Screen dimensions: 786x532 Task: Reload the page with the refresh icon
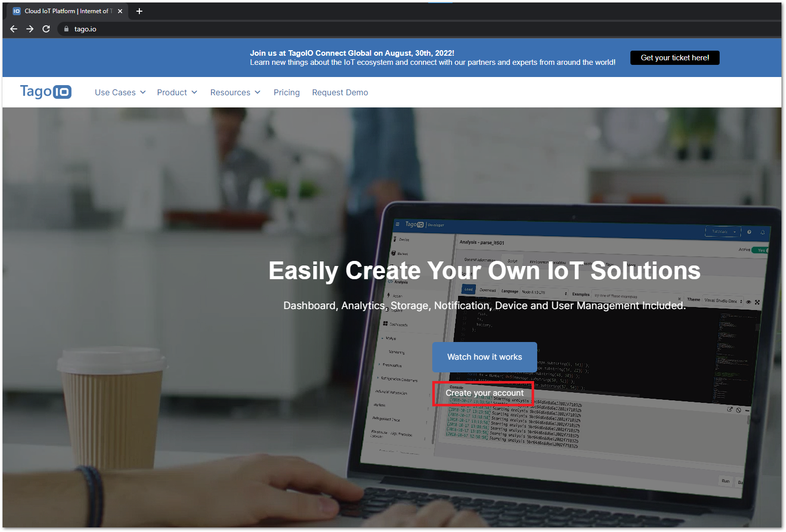[x=46, y=29]
